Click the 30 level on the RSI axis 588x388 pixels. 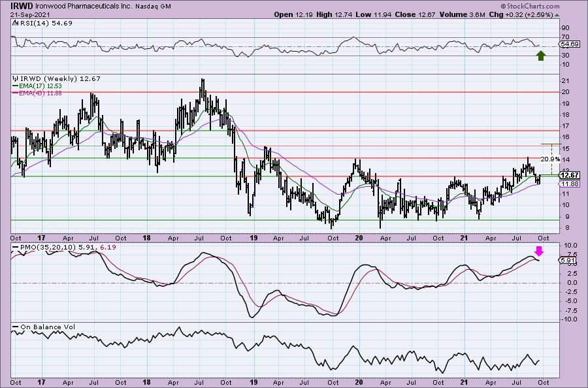(x=565, y=56)
